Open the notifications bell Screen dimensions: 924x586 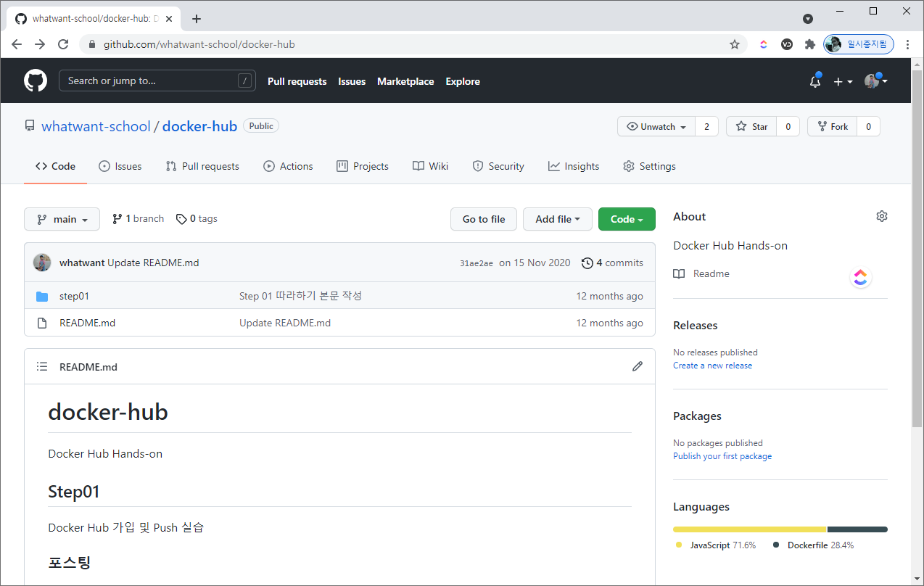click(815, 81)
